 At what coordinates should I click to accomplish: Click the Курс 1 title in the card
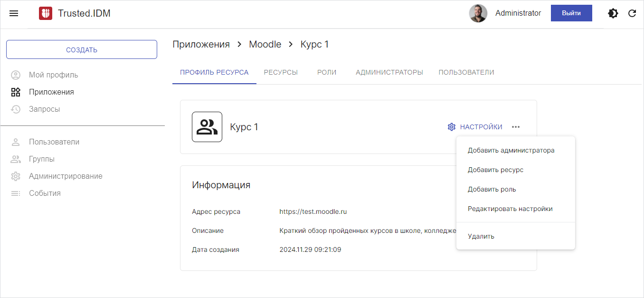click(244, 127)
